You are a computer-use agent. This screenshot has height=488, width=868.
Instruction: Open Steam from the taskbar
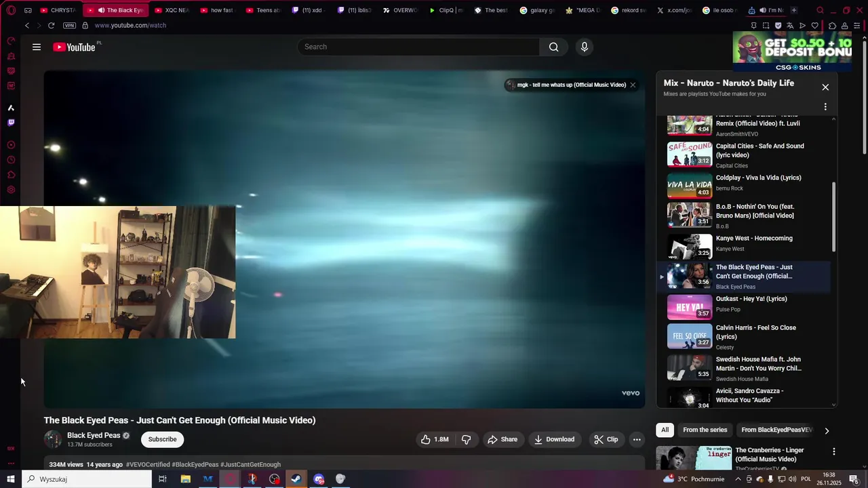[x=296, y=479]
